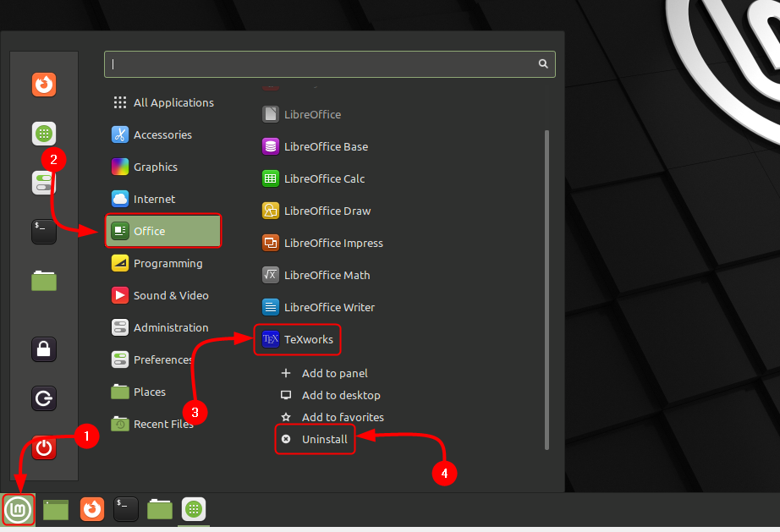The image size is (780, 532).
Task: Open System Settings from the favorites sidebar
Action: coord(44,183)
